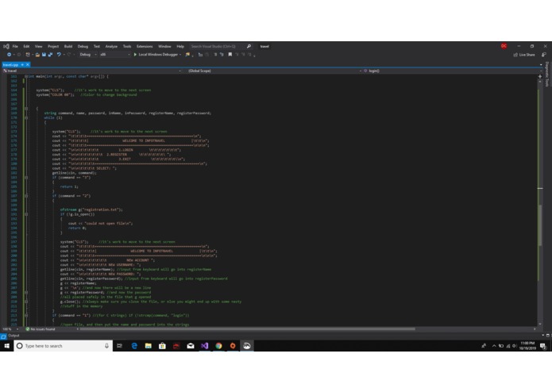Viewport: 552px width, 392px height.
Task: Open the Test menu
Action: (x=96, y=46)
